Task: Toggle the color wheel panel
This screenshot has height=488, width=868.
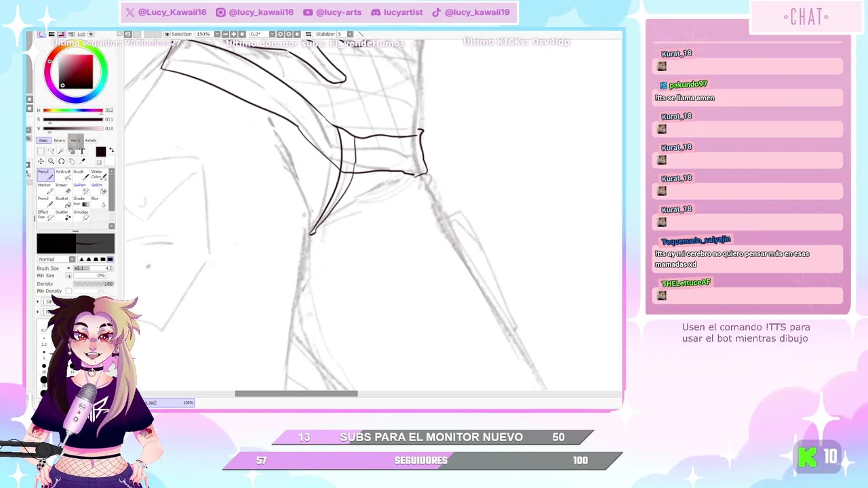Action: point(41,34)
